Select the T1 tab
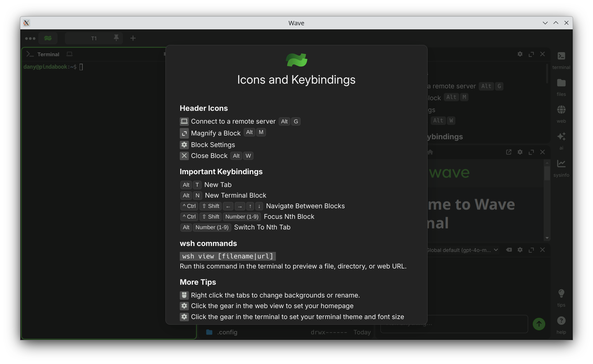Screen dimensions: 593x364 (94, 38)
